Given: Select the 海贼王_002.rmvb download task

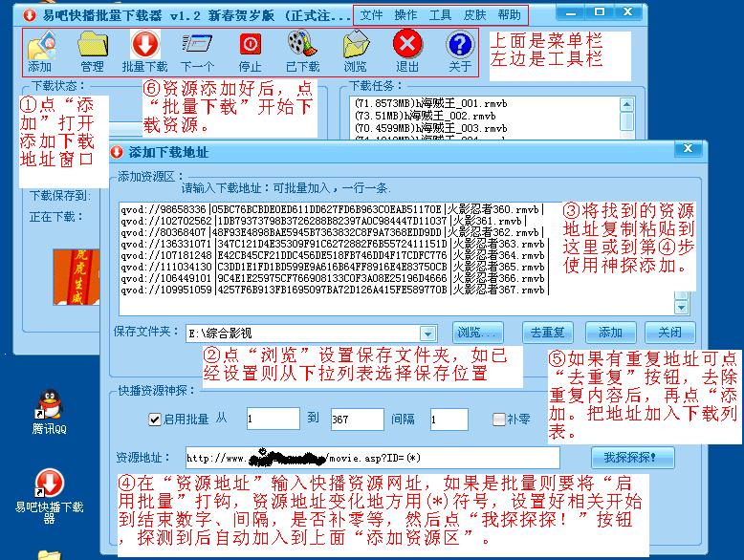Looking at the screenshot, I should pyautogui.click(x=426, y=116).
